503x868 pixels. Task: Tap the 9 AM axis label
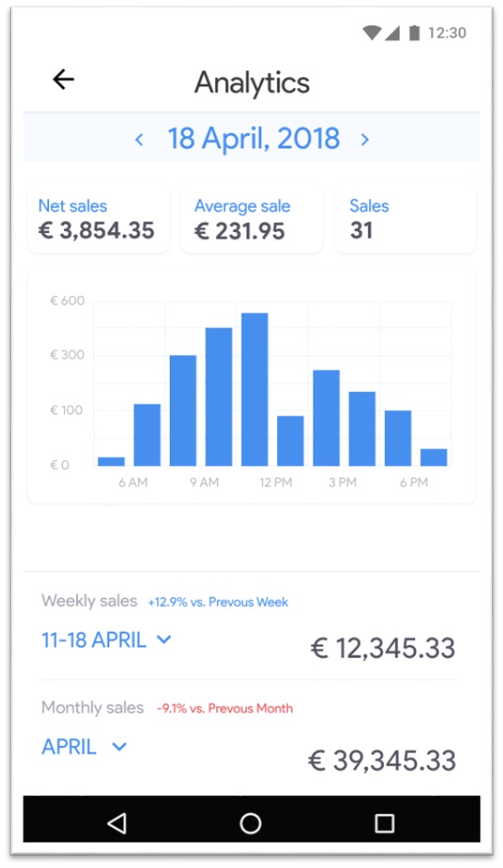204,483
